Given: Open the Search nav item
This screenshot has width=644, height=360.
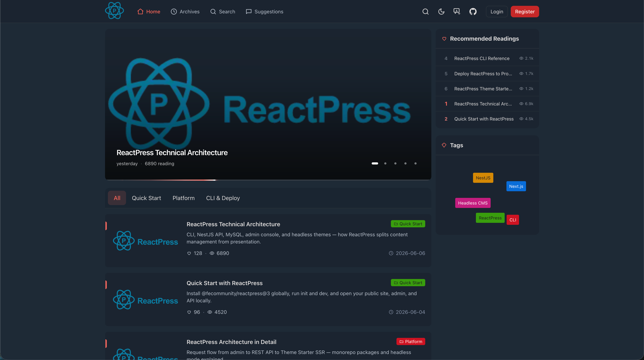Looking at the screenshot, I should tap(223, 12).
